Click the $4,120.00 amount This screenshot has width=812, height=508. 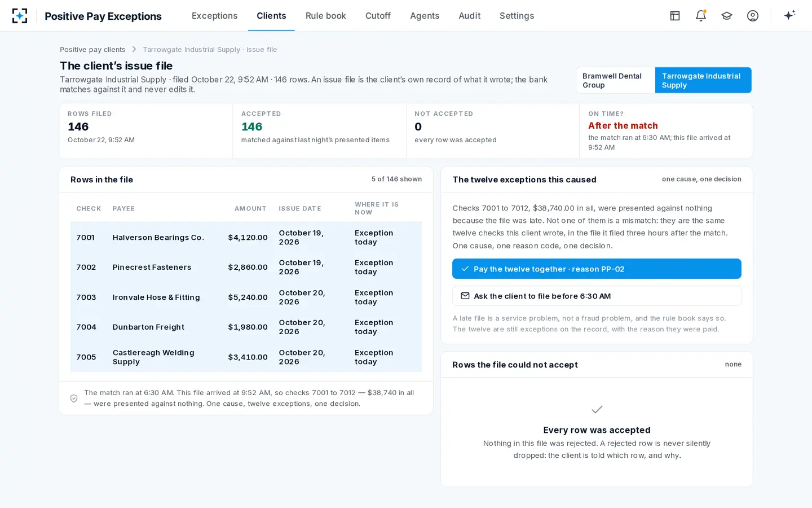click(x=248, y=237)
